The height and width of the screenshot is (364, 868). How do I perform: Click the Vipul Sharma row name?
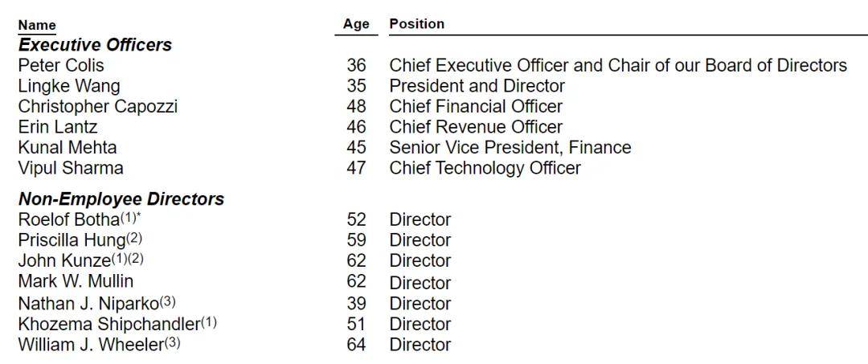(x=71, y=168)
